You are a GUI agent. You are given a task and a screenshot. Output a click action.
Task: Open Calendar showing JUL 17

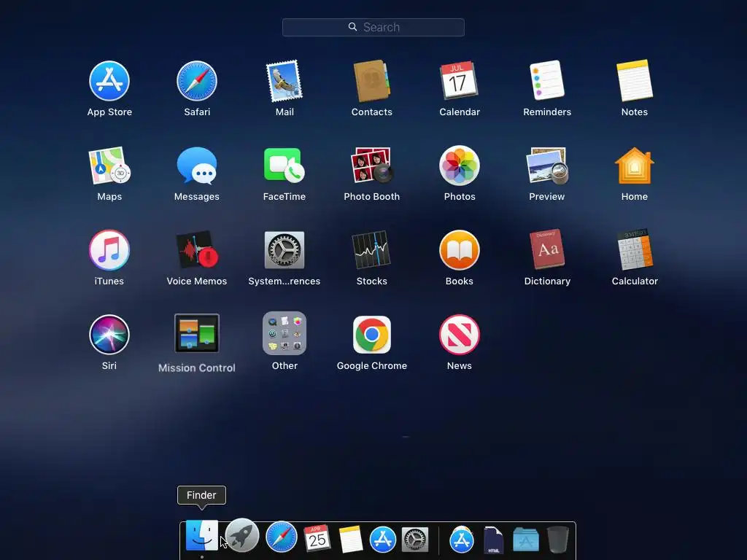coord(459,80)
